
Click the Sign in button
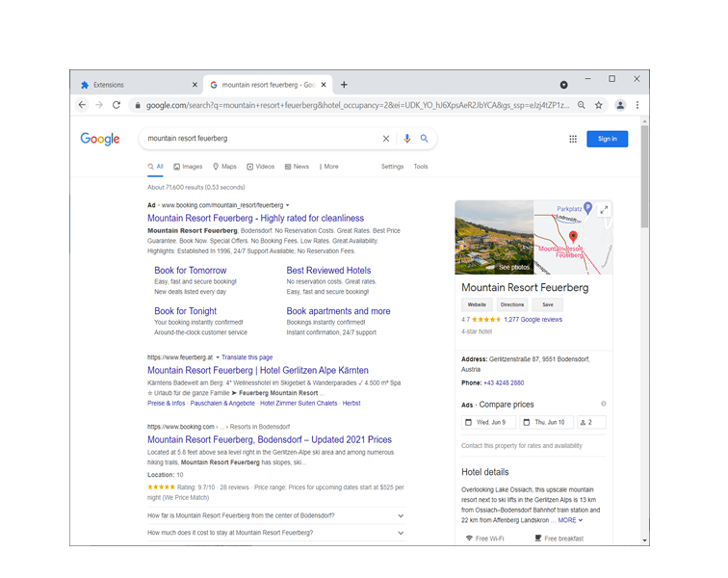[x=607, y=139]
